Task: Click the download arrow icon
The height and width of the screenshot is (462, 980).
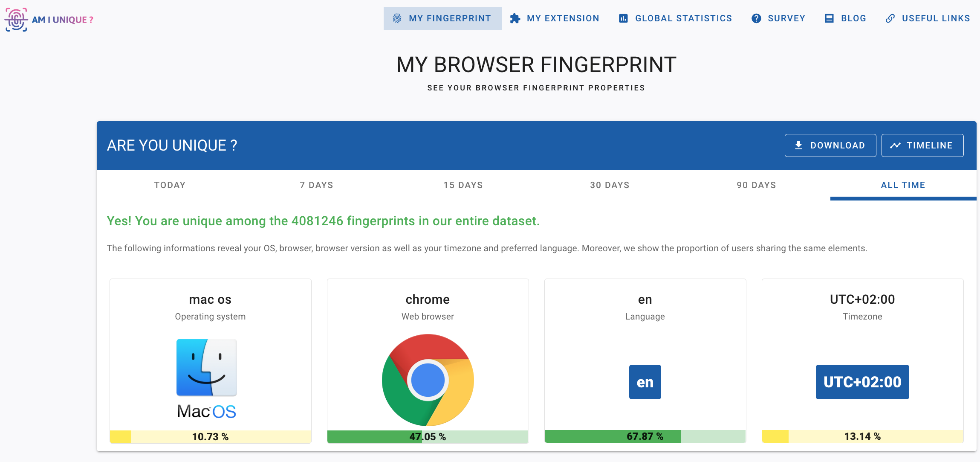Action: coord(799,145)
